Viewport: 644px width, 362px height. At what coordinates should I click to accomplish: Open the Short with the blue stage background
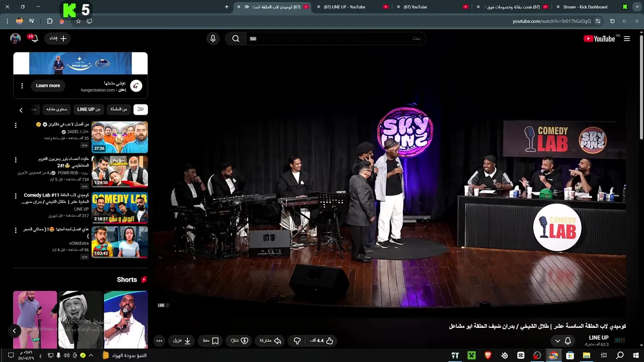(126, 320)
